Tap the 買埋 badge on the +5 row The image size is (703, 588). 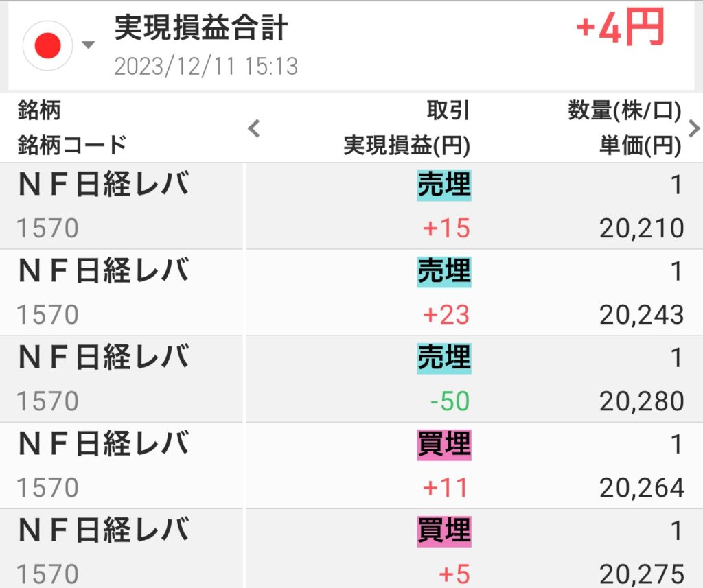click(x=444, y=531)
